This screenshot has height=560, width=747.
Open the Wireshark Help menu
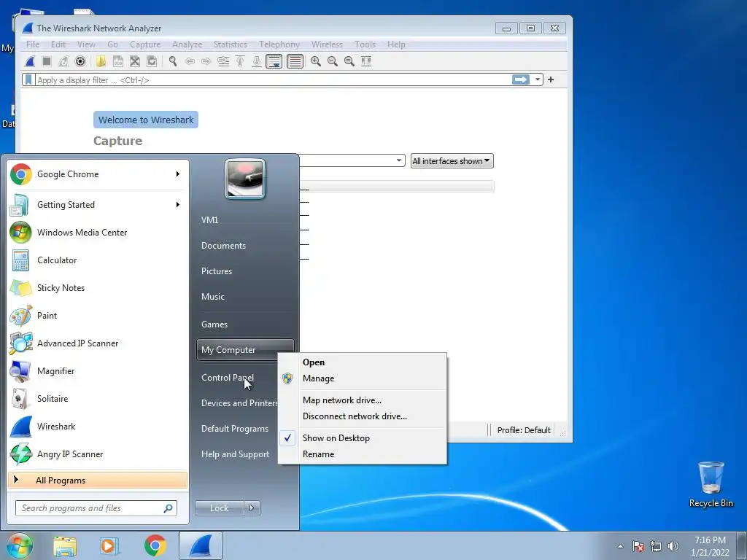pyautogui.click(x=396, y=44)
